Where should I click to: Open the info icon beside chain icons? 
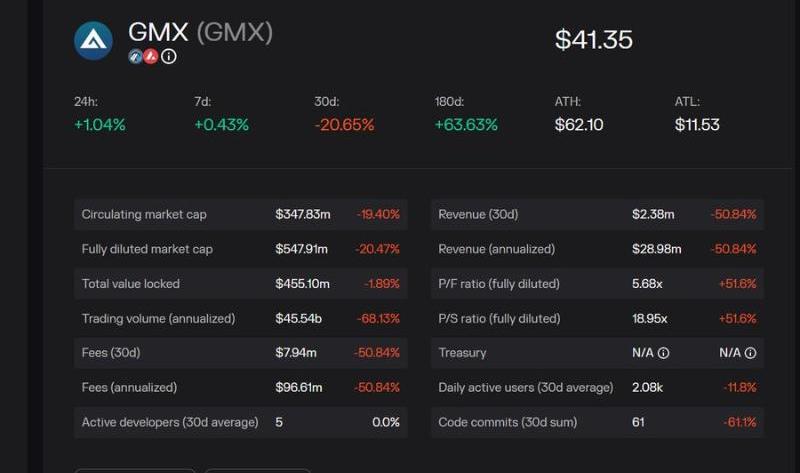pos(168,57)
